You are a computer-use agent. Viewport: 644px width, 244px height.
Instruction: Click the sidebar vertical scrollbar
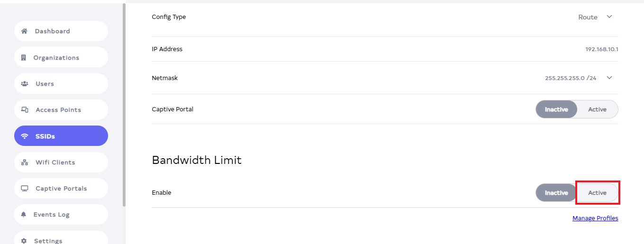tap(124, 104)
